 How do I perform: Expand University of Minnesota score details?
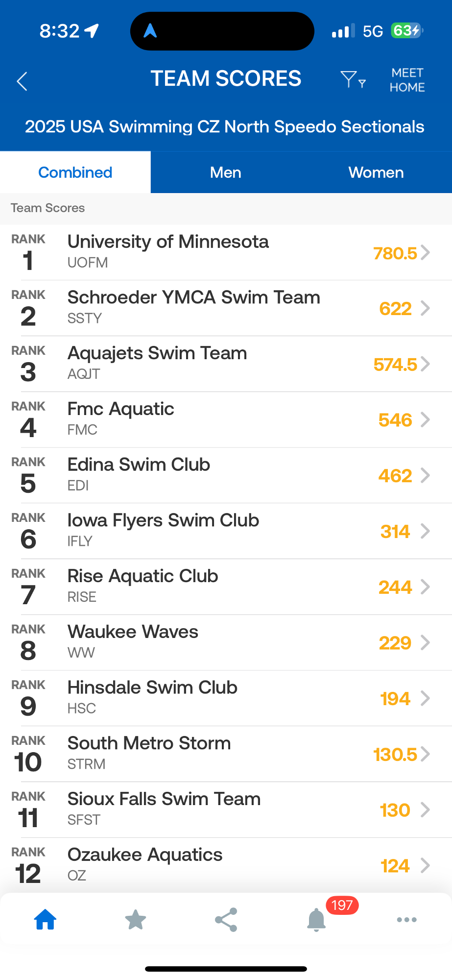(x=425, y=252)
